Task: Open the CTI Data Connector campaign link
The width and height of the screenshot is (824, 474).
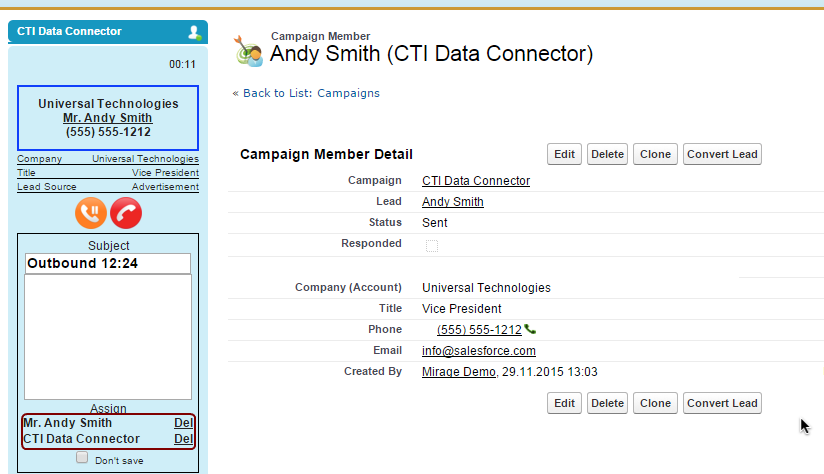Action: pyautogui.click(x=476, y=181)
